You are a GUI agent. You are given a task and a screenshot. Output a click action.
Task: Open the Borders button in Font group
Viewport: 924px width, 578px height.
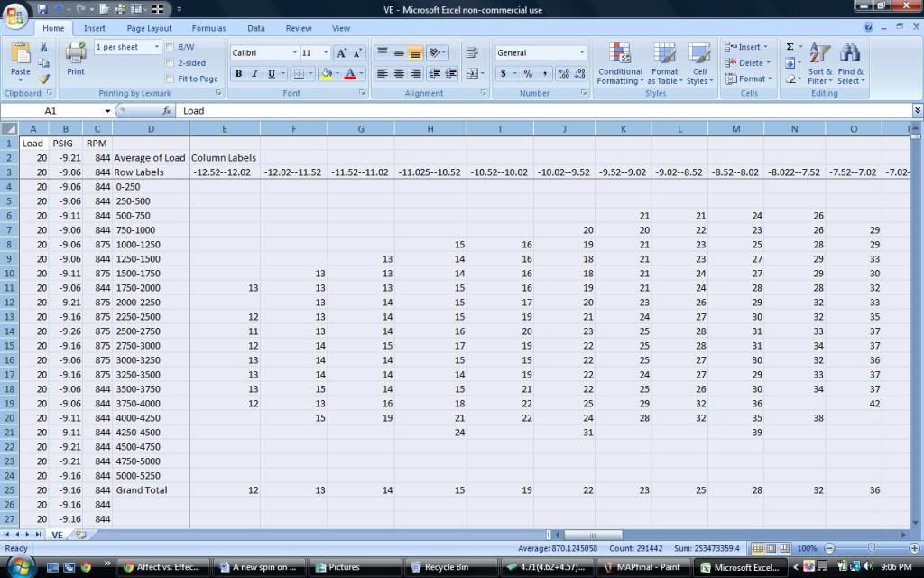(300, 74)
